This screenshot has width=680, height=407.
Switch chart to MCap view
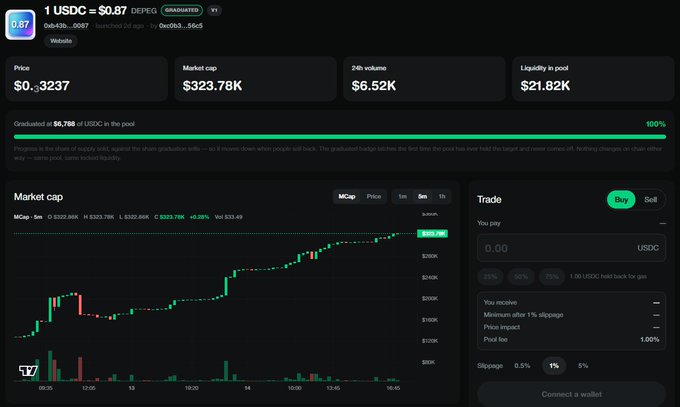click(x=347, y=197)
